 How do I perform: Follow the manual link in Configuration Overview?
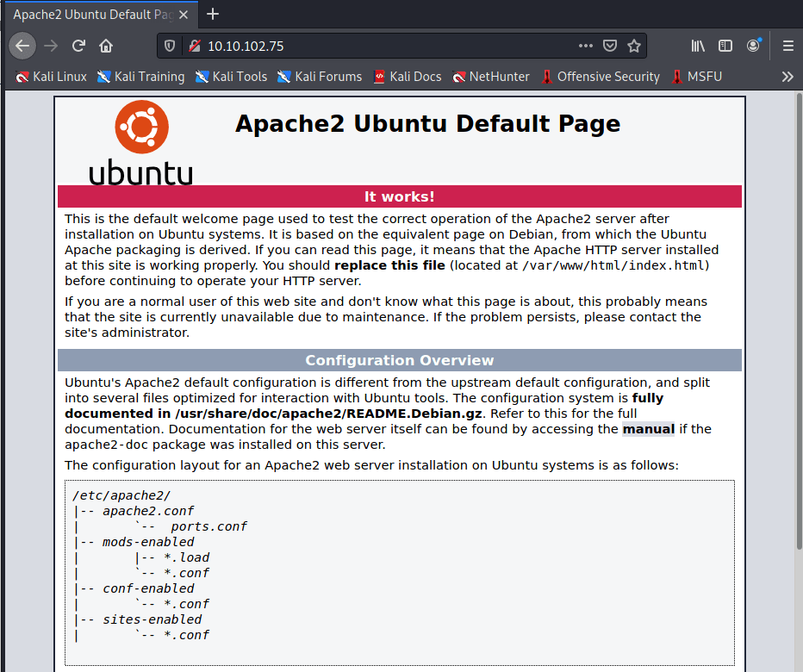[648, 429]
